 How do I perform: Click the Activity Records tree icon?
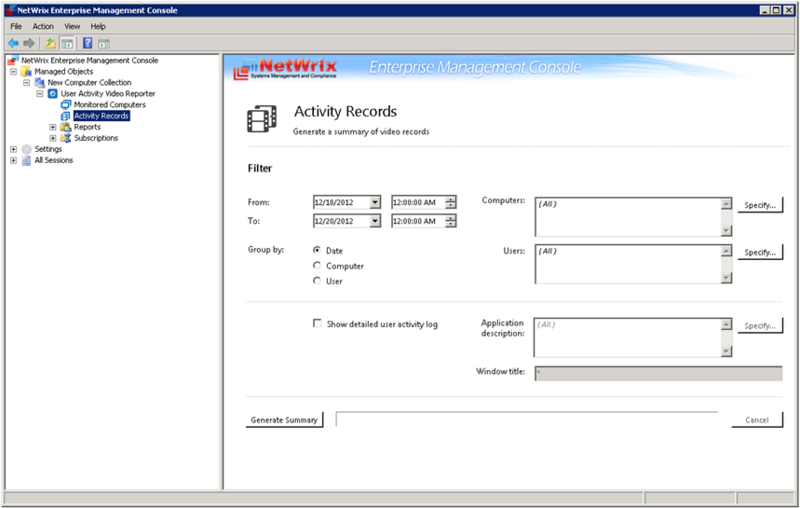66,116
